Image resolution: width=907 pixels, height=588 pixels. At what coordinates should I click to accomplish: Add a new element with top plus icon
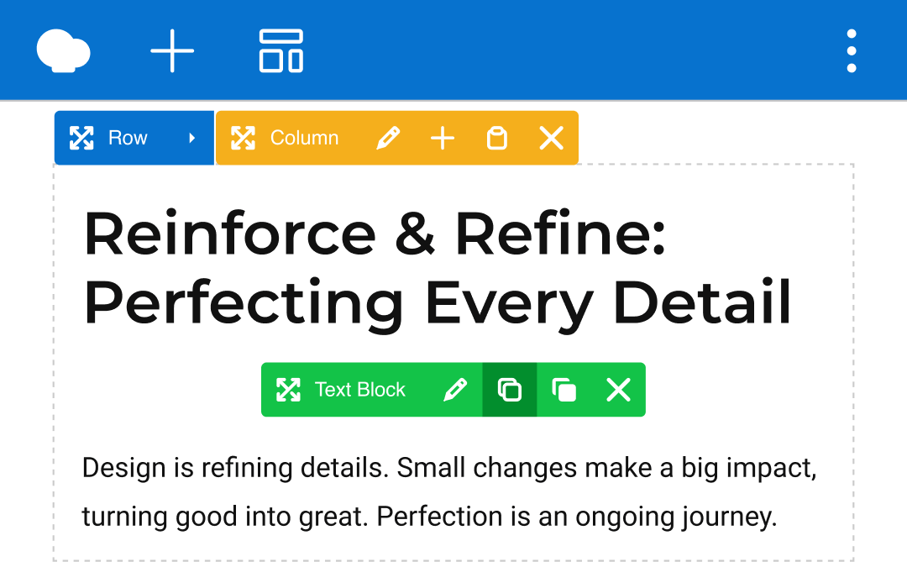click(172, 50)
